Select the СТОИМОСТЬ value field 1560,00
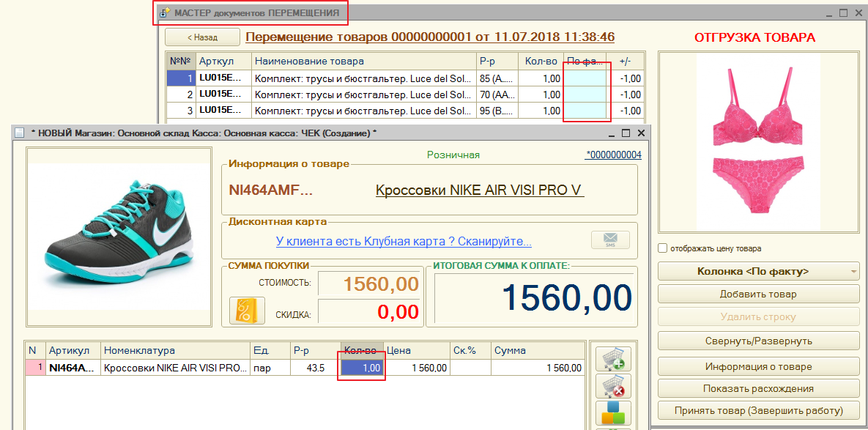Image resolution: width=868 pixels, height=430 pixels. click(x=371, y=283)
